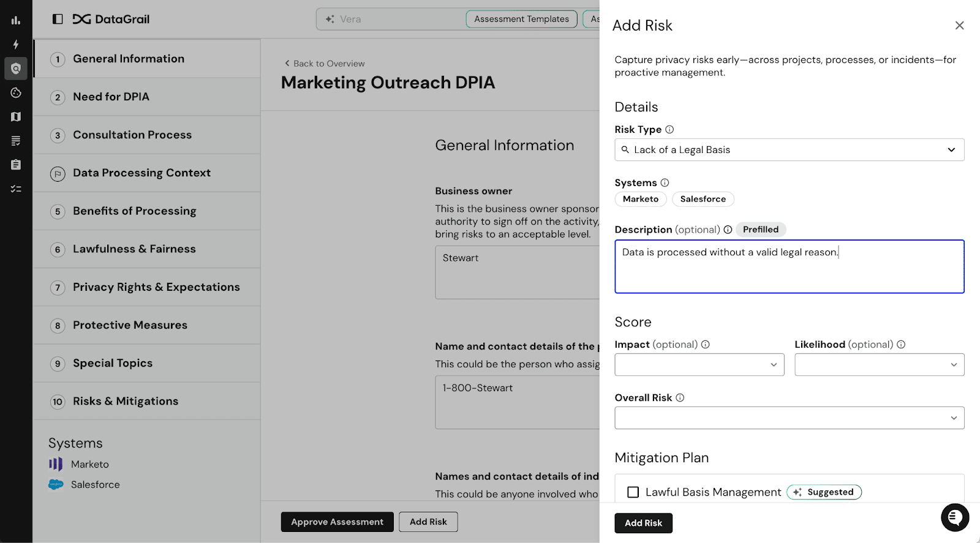Screen dimensions: 980x543
Task: Click the Vera search field
Action: point(392,19)
